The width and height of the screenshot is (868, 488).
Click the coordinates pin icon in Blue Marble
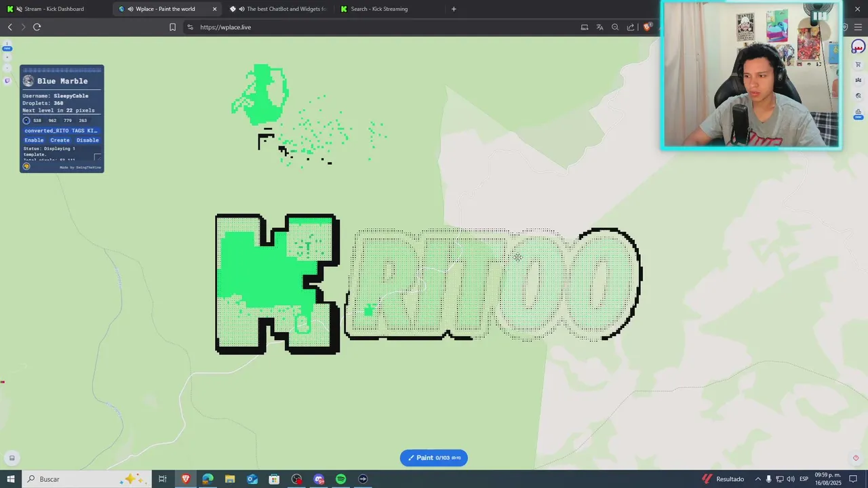pyautogui.click(x=26, y=120)
